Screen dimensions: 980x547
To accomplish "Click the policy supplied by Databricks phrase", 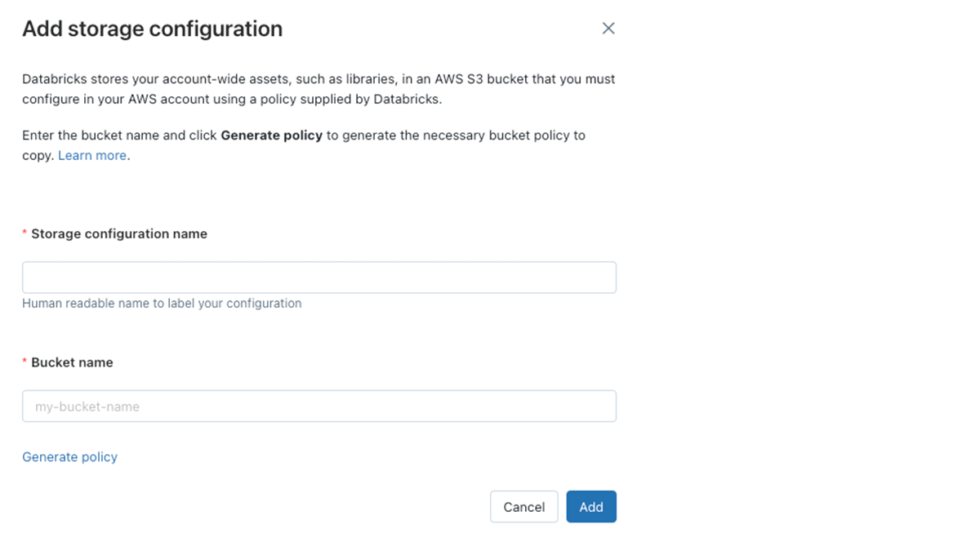I will tap(350, 100).
